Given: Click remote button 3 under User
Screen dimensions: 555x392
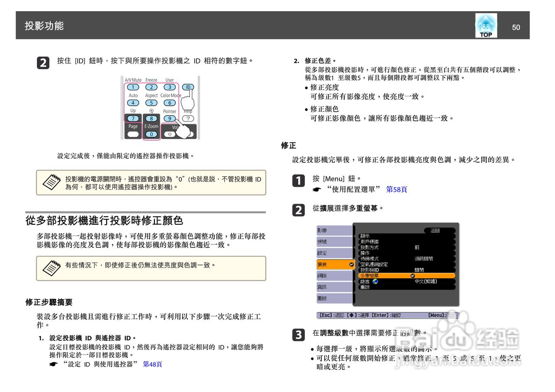Looking at the screenshot, I should [170, 87].
